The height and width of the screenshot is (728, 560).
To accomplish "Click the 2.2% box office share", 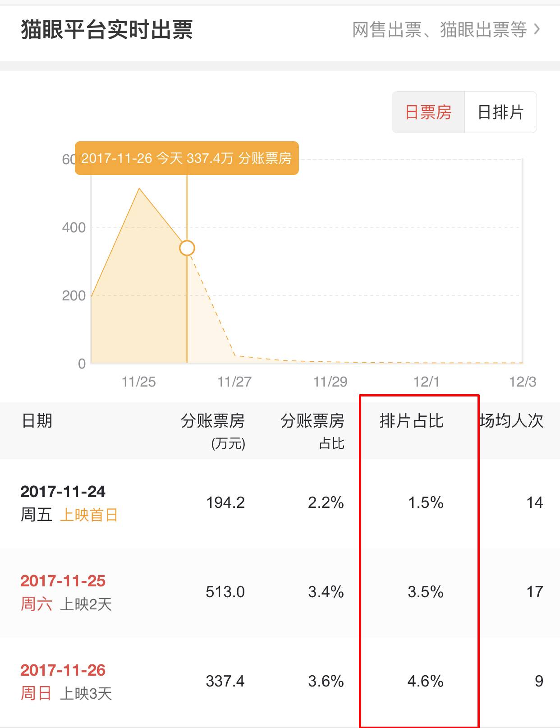I will pyautogui.click(x=326, y=502).
